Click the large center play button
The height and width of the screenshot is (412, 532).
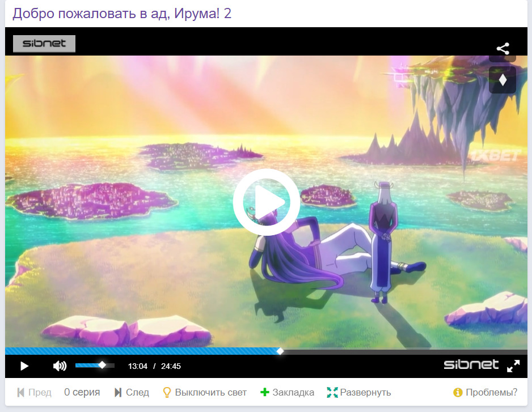point(266,202)
